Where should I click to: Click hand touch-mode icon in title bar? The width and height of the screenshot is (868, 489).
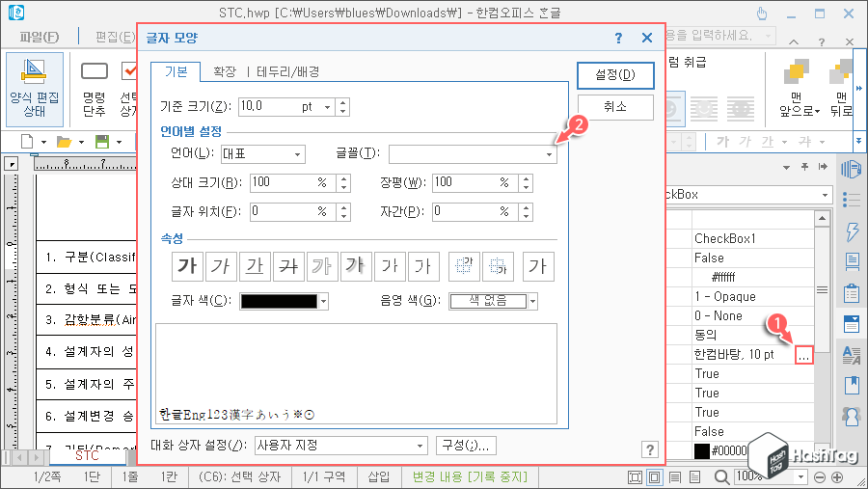pyautogui.click(x=762, y=14)
